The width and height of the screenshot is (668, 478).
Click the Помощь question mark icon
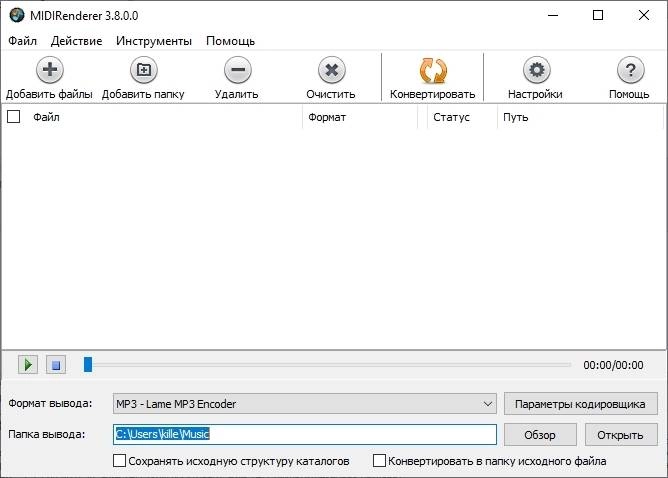tap(630, 70)
